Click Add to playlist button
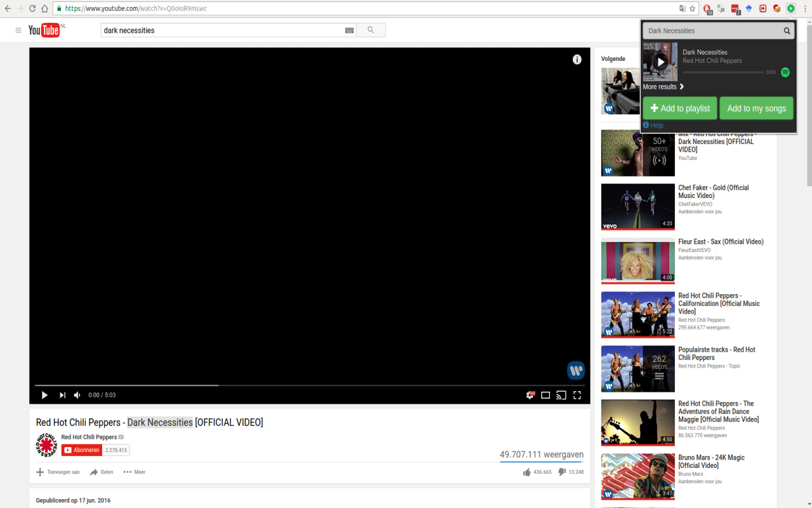This screenshot has width=812, height=508. coord(680,108)
